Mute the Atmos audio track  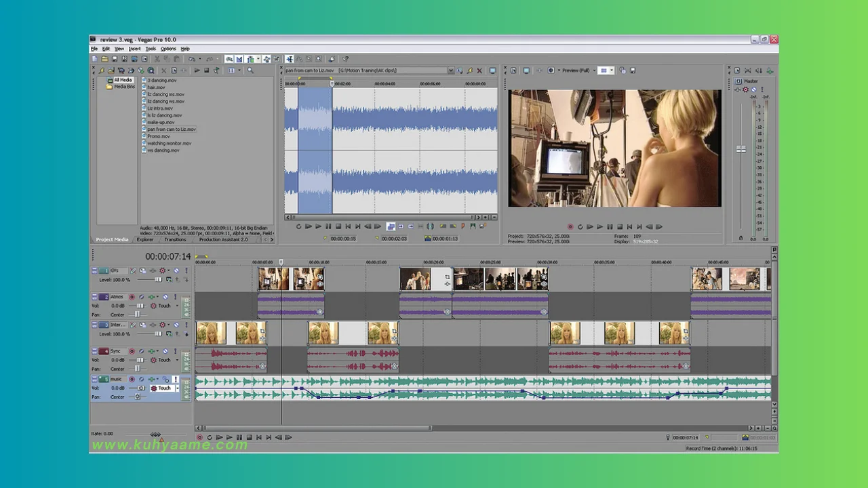(165, 297)
